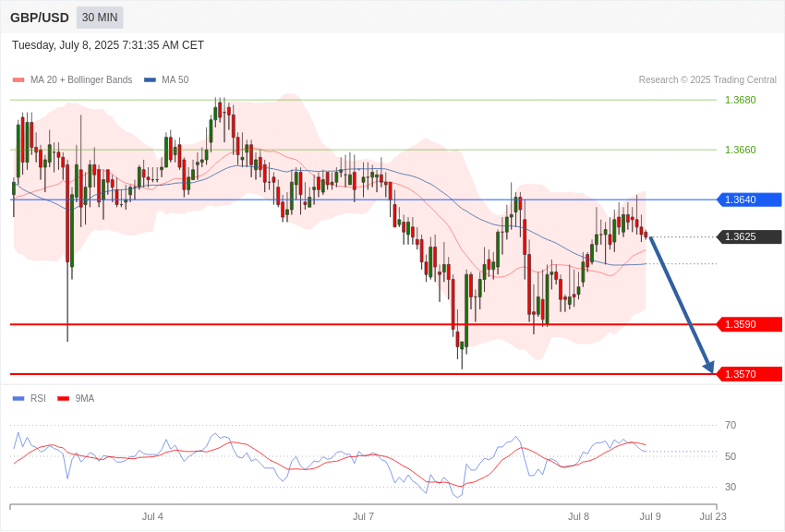
Task: Click the 1.3590 support price tag
Action: click(x=749, y=324)
